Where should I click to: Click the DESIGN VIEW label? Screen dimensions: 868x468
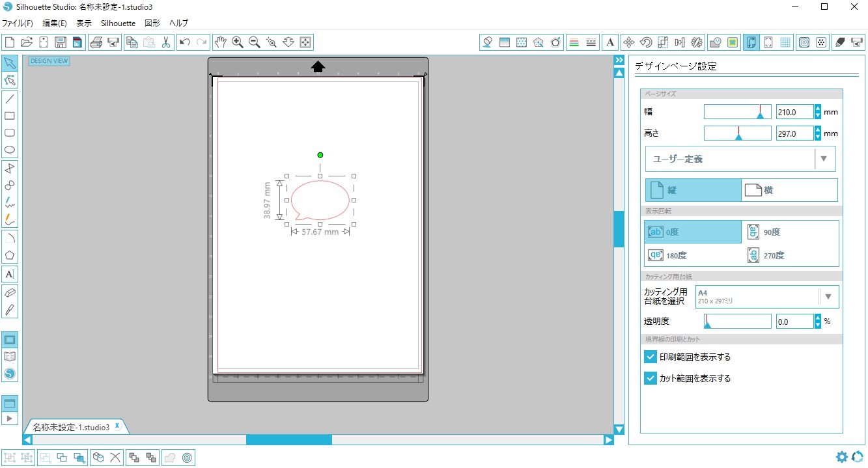coord(49,61)
